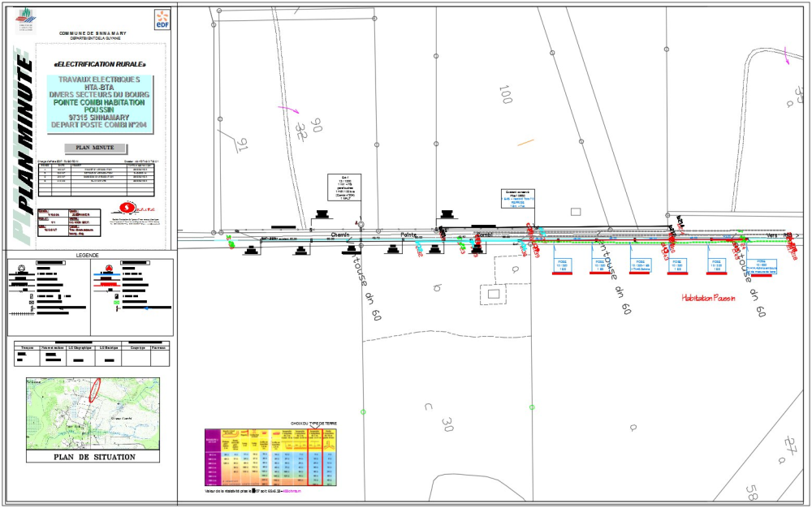
Task: Click the dashed building outline below the road
Action: [493, 293]
